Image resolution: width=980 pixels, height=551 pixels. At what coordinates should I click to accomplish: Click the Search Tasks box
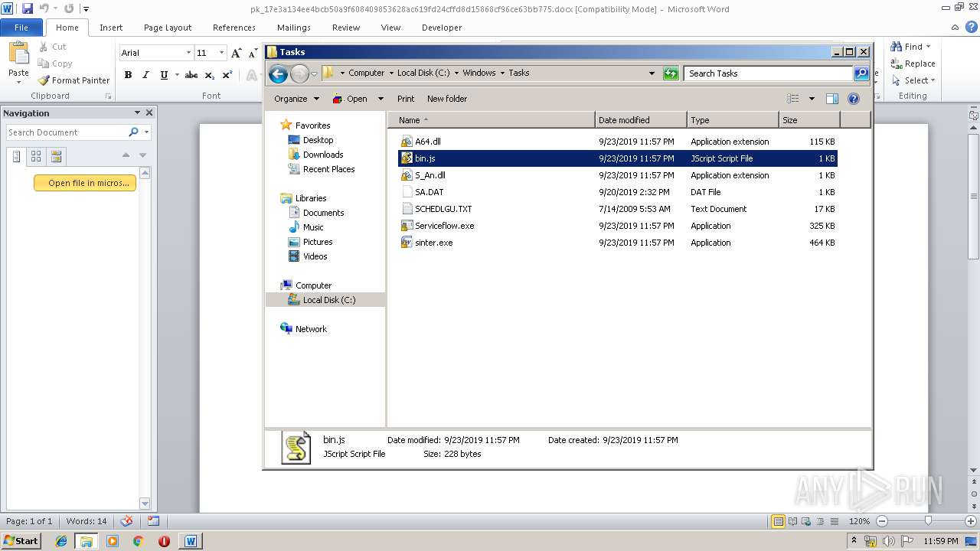(x=768, y=73)
